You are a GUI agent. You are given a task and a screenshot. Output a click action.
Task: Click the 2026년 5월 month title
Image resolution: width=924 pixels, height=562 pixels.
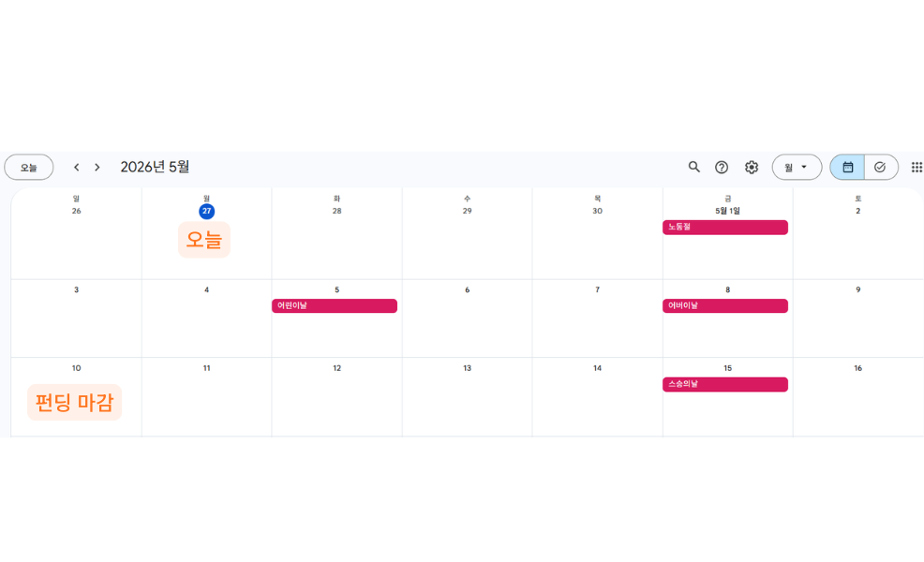tap(155, 168)
